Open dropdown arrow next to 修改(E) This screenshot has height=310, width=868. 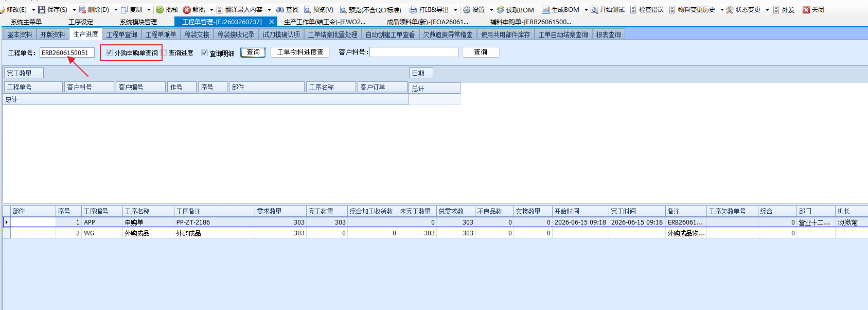click(x=33, y=10)
